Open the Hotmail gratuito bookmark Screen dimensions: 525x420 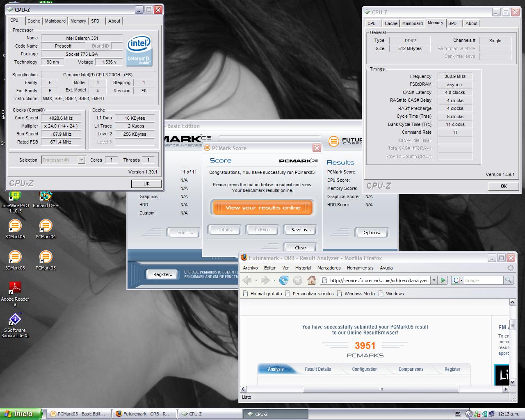262,294
